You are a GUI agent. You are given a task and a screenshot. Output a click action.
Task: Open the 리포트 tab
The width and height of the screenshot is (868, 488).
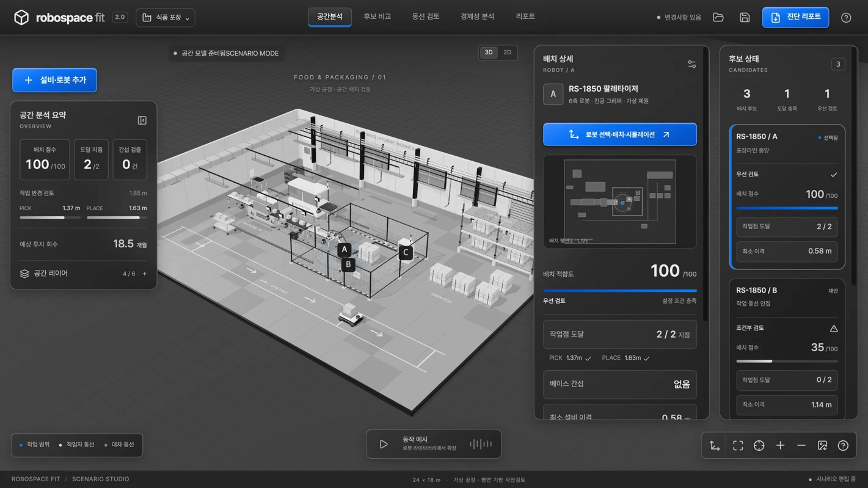[x=525, y=17]
